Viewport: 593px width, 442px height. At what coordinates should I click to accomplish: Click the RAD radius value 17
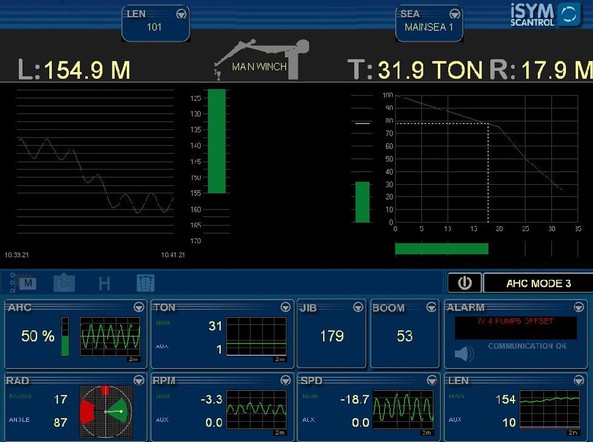[x=61, y=399]
